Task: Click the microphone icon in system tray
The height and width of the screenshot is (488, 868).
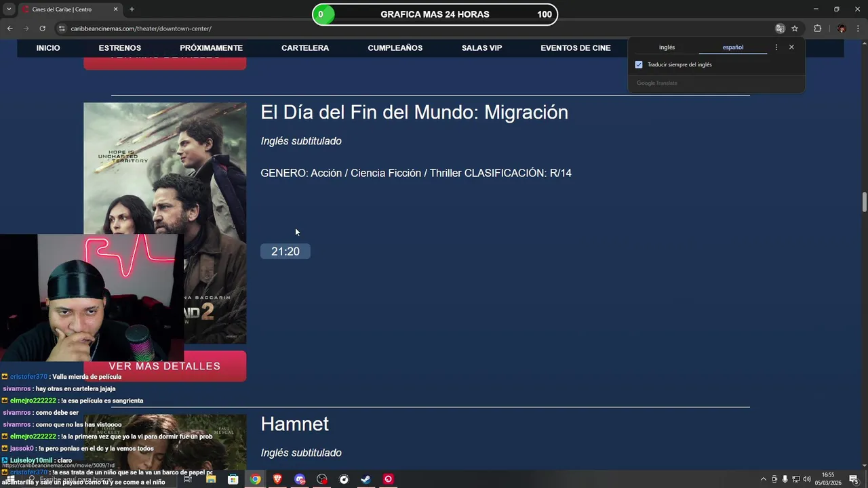Action: point(785,479)
